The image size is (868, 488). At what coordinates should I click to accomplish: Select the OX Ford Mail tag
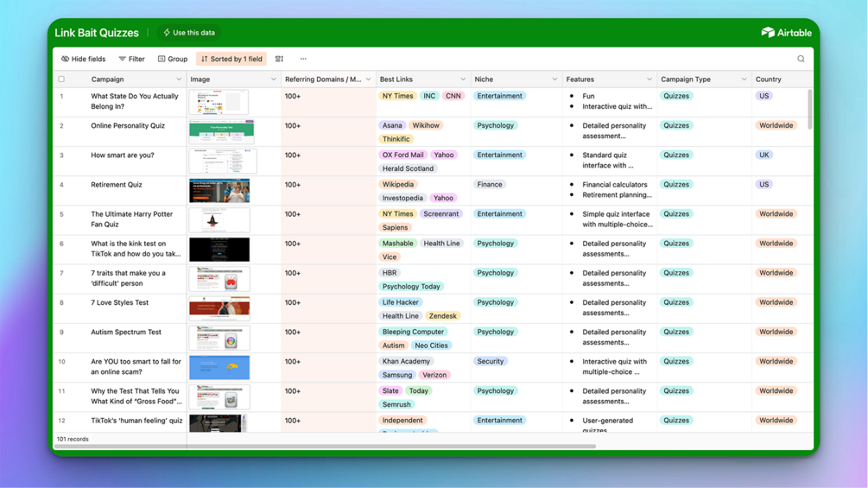pos(402,155)
